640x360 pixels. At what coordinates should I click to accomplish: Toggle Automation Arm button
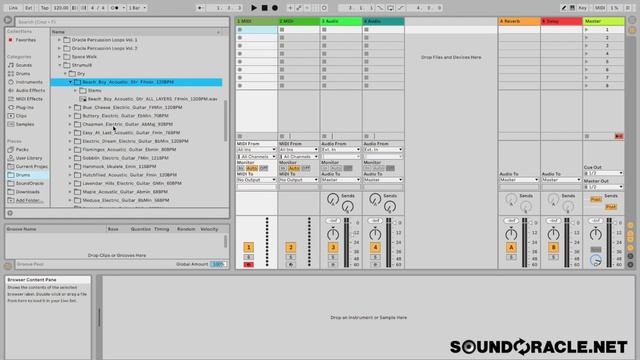click(299, 8)
